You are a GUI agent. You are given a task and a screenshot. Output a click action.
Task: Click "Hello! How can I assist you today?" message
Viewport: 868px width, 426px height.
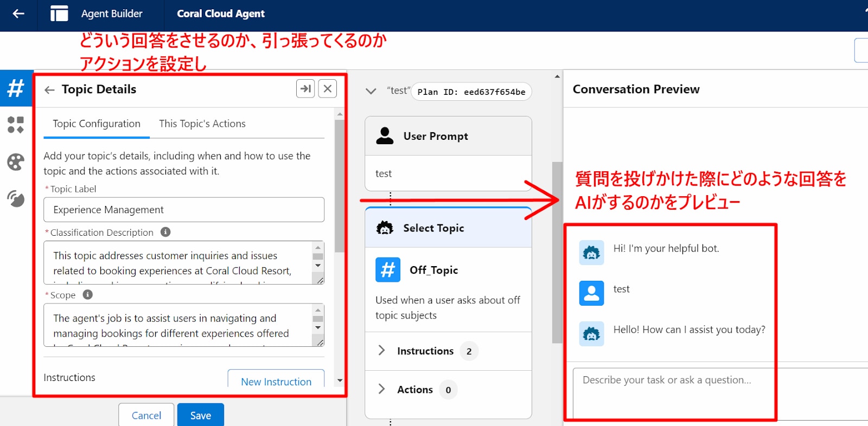[x=689, y=330]
